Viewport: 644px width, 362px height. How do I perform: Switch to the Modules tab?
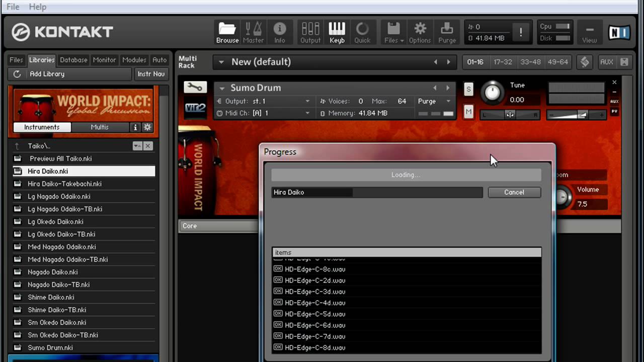pyautogui.click(x=134, y=60)
